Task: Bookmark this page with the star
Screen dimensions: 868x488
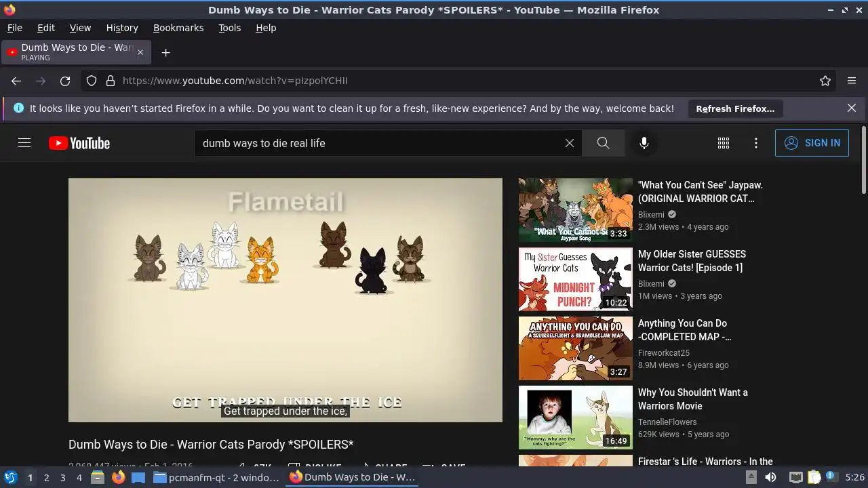Action: [825, 81]
